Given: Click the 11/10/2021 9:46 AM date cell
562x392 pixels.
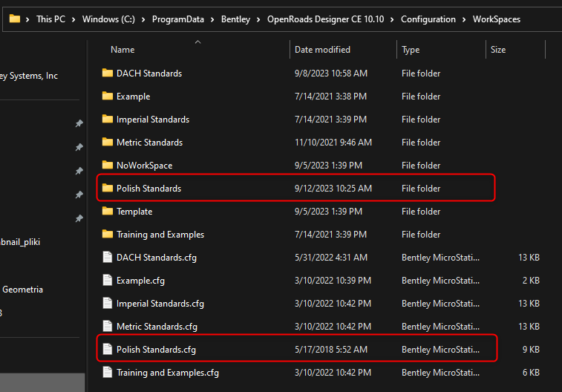Looking at the screenshot, I should tap(333, 143).
